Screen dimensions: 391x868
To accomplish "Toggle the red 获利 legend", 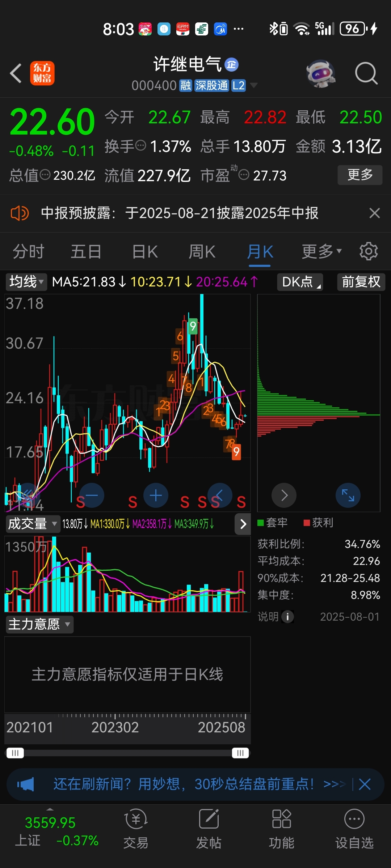I will [318, 523].
